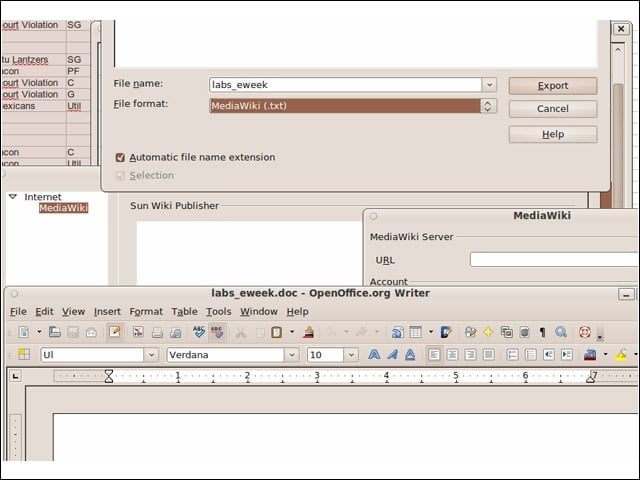Image resolution: width=640 pixels, height=480 pixels.
Task: Click the MediaWiki Server URL field
Action: click(x=554, y=260)
